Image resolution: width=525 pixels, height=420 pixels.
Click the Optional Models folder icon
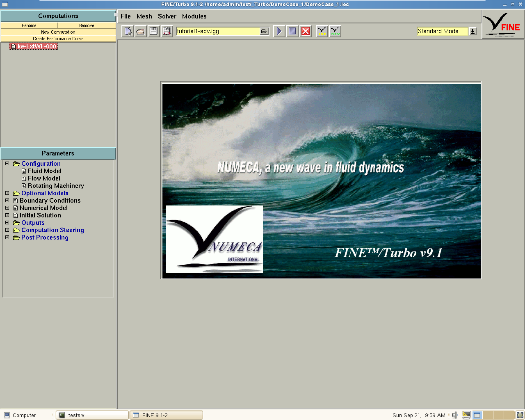coord(16,193)
